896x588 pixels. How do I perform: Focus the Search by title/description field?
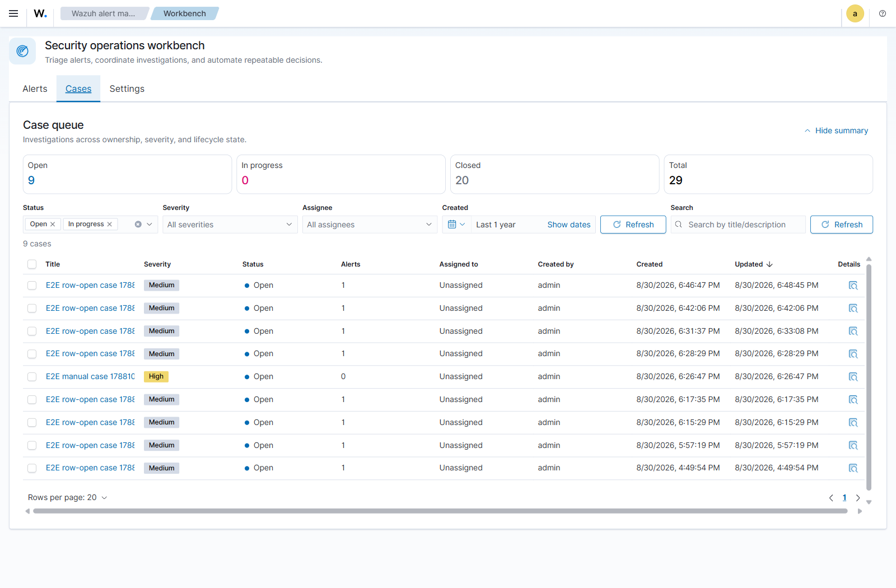point(738,225)
